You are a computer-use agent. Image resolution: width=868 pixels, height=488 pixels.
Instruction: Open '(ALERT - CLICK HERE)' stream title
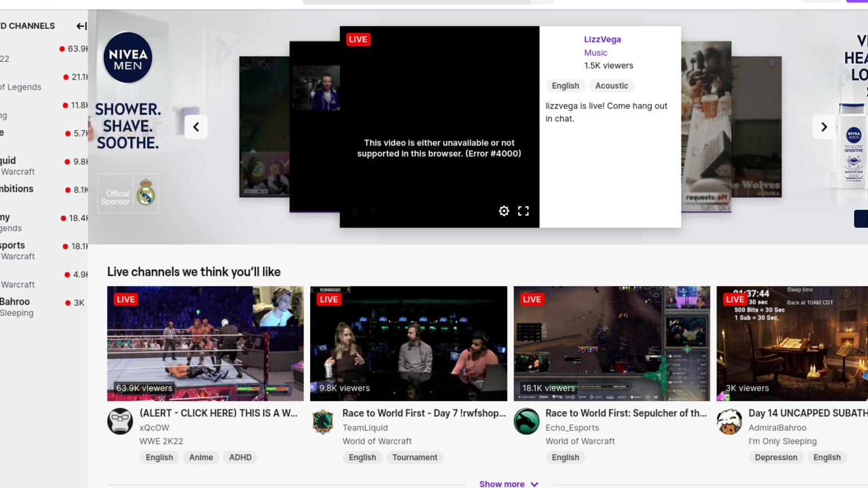click(218, 413)
